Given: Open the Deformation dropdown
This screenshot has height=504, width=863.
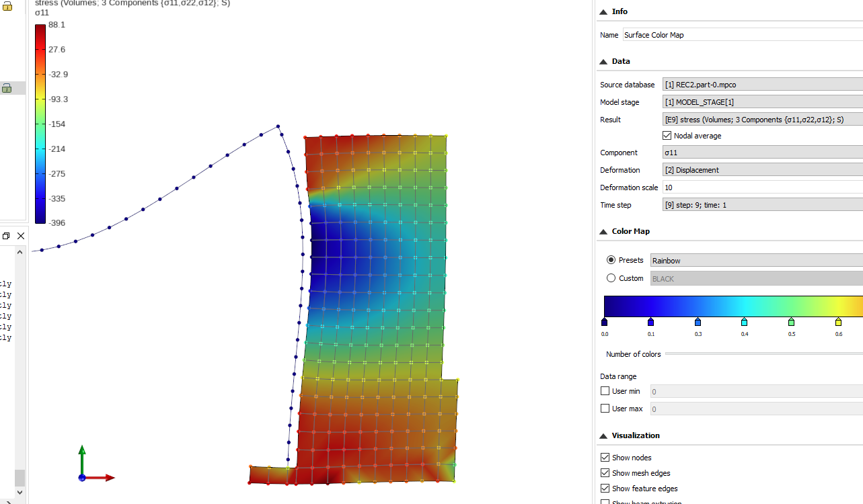Looking at the screenshot, I should coord(763,170).
